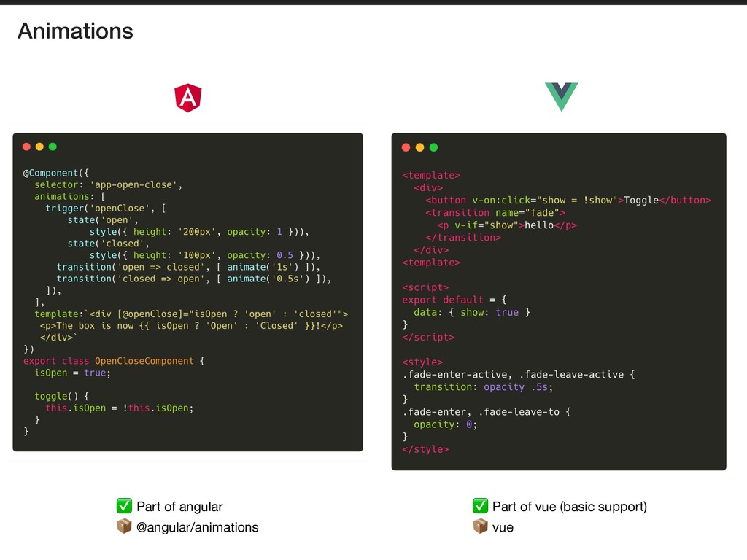Screen dimensions: 747x560
Task: Click green checkmark beside Part of angular
Action: [x=124, y=506]
